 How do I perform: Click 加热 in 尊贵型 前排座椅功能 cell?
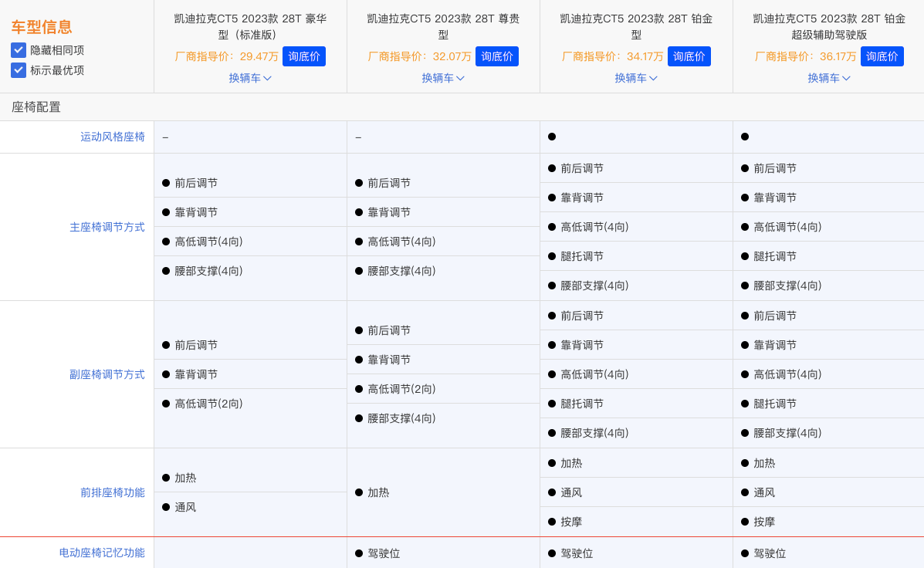coord(378,492)
